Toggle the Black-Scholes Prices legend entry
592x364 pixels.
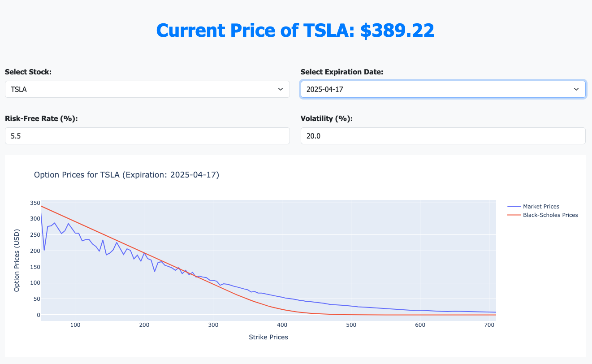[550, 215]
